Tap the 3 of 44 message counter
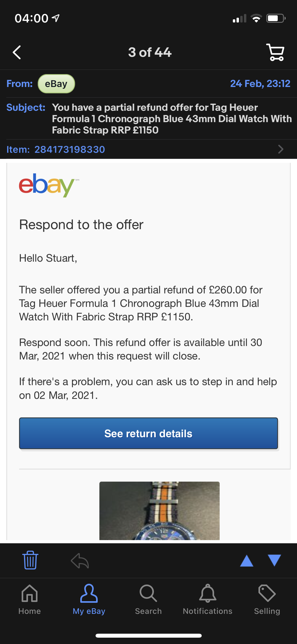 click(x=150, y=52)
